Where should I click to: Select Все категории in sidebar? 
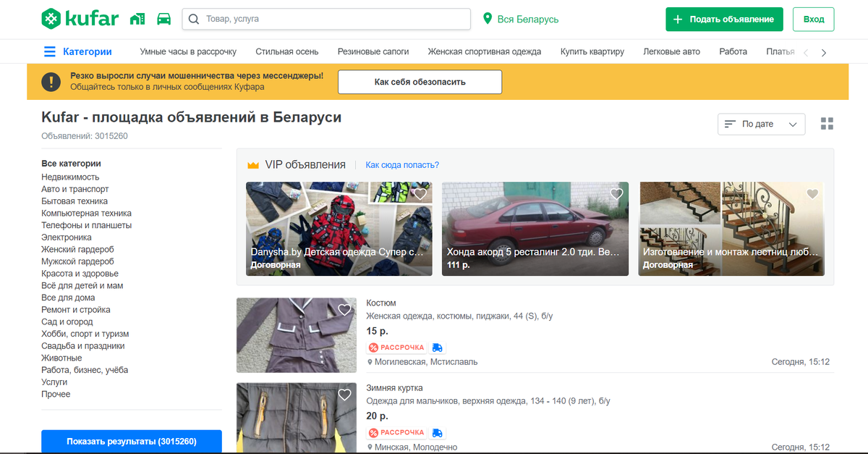click(71, 164)
